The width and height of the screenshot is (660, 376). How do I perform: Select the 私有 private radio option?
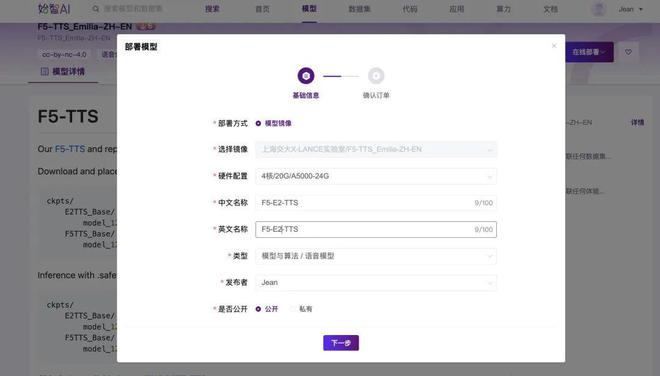[293, 309]
